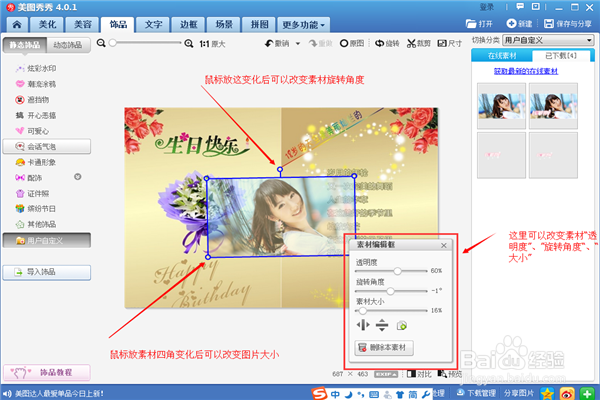Switch to the 文字 tab

click(x=153, y=24)
